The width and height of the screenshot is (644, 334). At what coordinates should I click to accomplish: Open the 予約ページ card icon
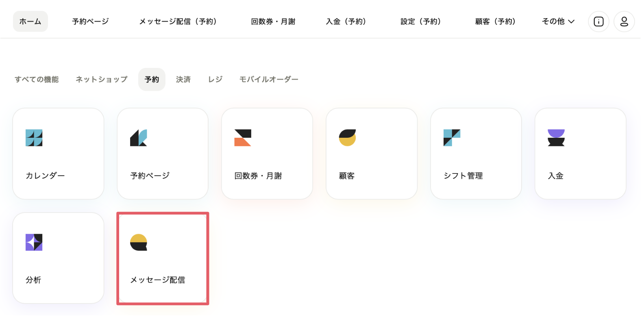pyautogui.click(x=139, y=138)
